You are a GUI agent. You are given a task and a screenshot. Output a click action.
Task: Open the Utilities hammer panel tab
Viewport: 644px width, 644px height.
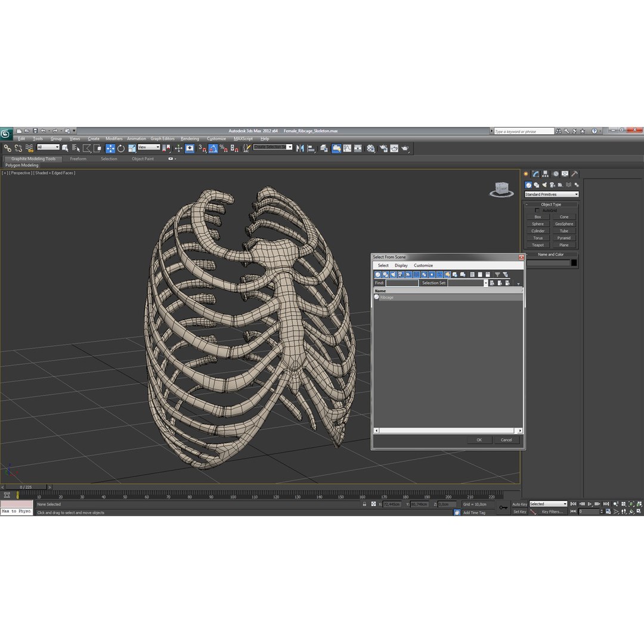575,174
